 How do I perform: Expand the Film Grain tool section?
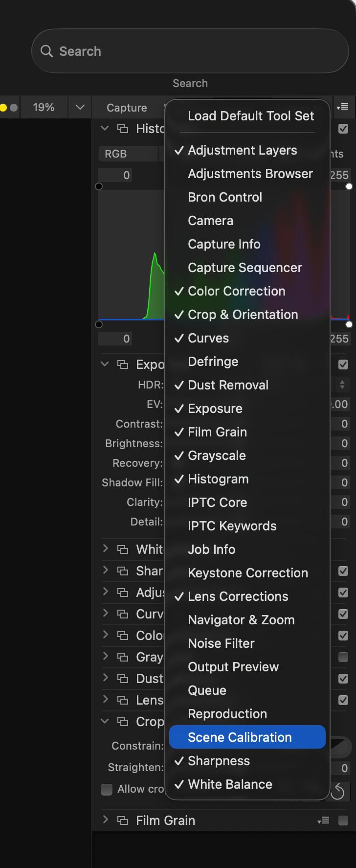105,820
